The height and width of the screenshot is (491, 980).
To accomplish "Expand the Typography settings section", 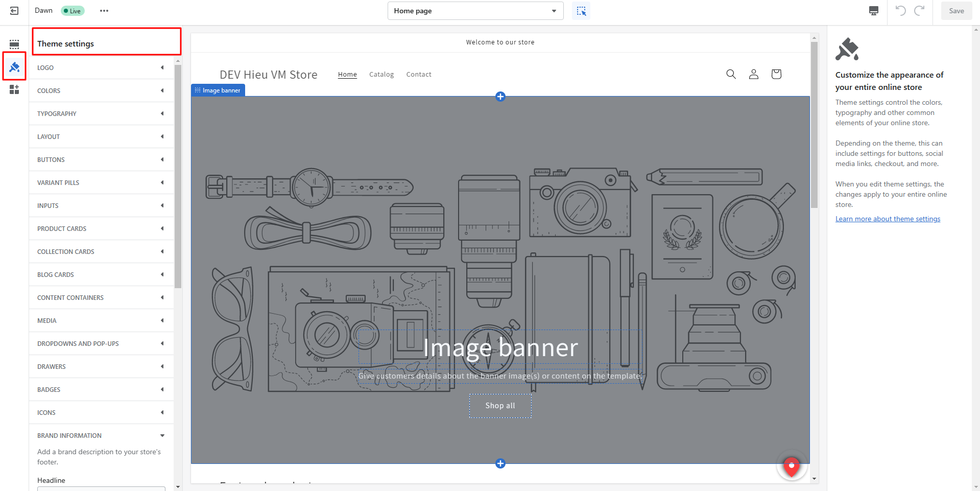I will 101,113.
